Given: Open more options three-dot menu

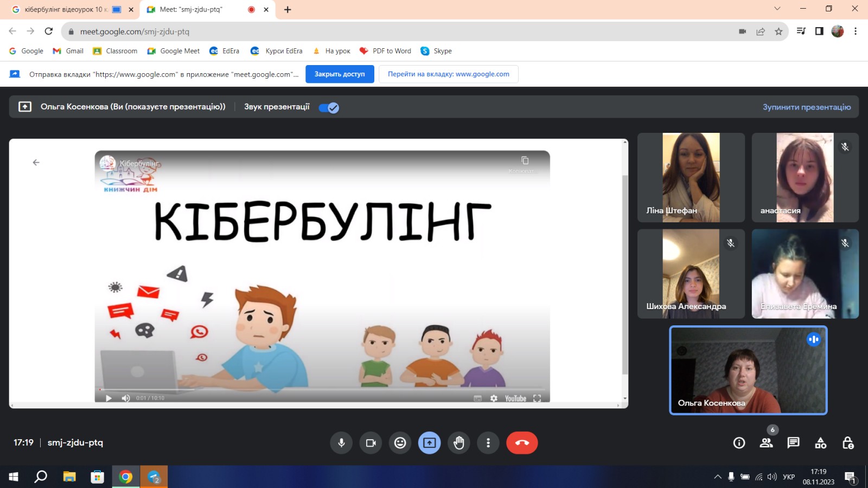Looking at the screenshot, I should (x=488, y=443).
